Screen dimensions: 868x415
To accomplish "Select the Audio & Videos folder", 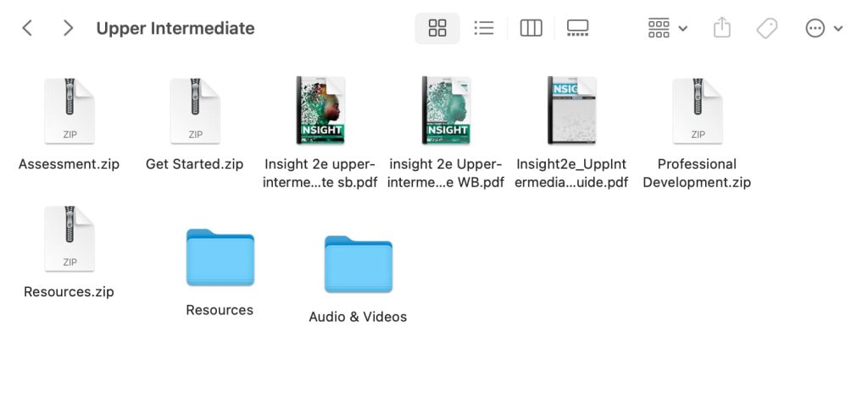I will (x=358, y=264).
